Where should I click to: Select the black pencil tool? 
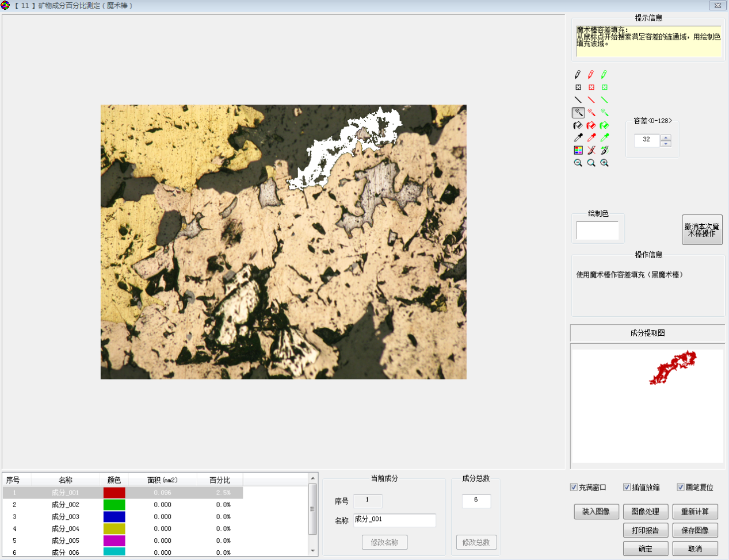pos(578,75)
